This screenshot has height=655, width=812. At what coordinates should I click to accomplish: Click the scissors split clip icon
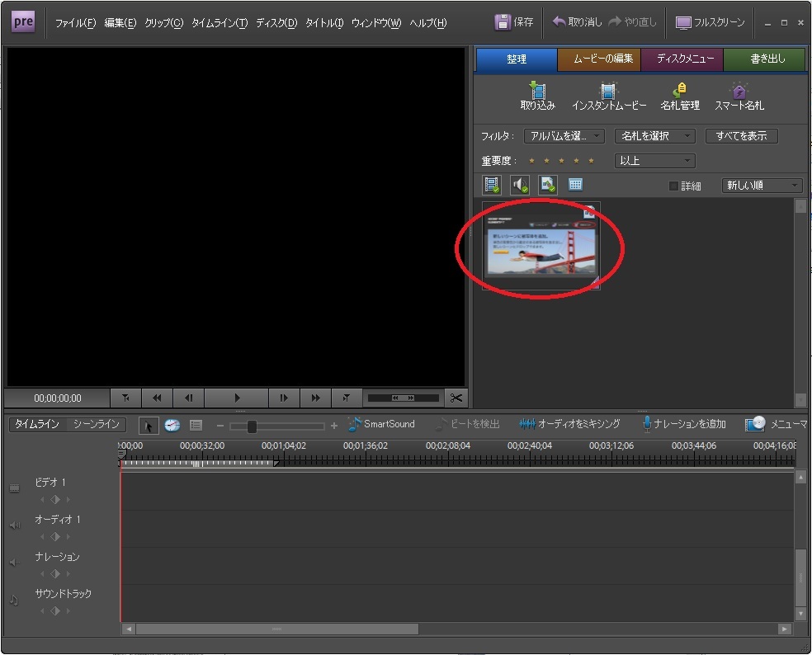pyautogui.click(x=456, y=398)
